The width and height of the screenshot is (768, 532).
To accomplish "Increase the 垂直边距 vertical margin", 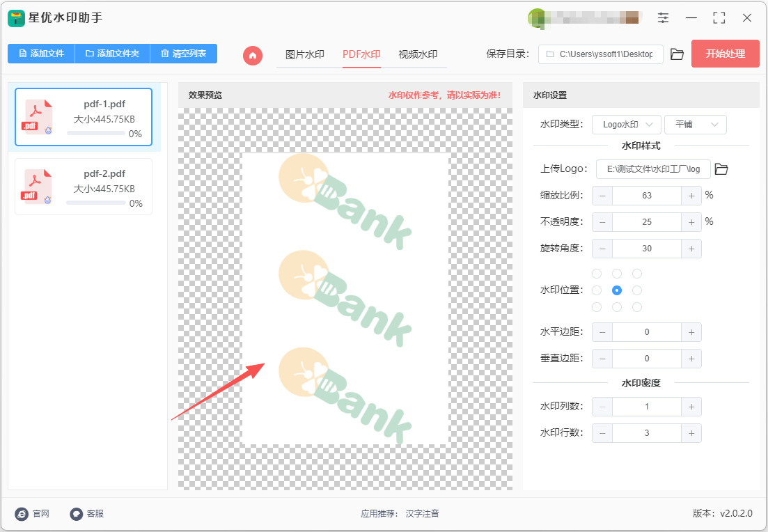I will click(x=691, y=359).
